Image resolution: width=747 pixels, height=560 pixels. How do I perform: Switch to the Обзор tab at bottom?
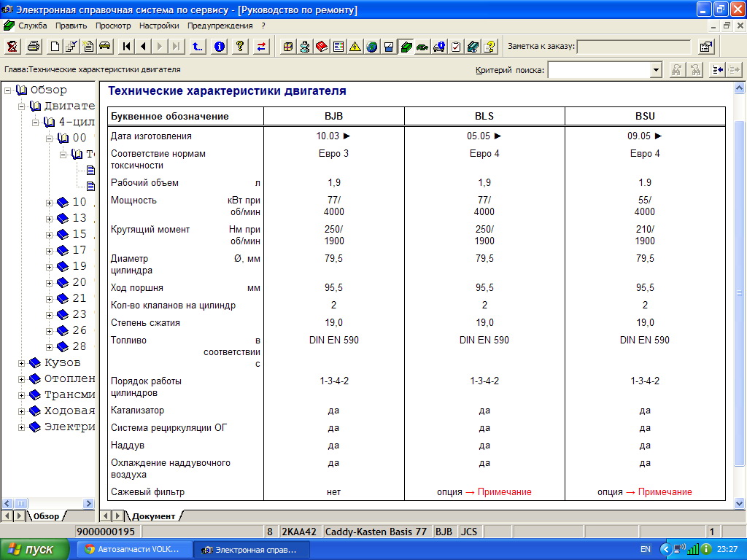(x=46, y=516)
